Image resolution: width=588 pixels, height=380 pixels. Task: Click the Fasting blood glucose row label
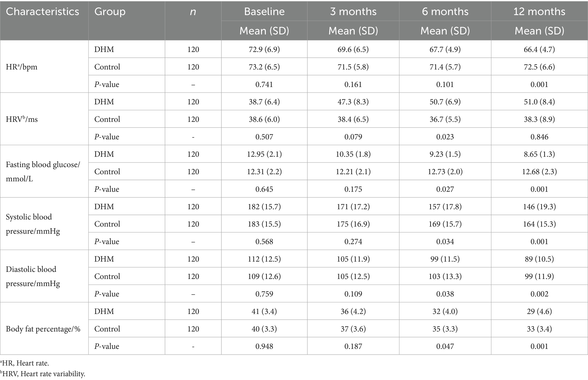(x=43, y=172)
